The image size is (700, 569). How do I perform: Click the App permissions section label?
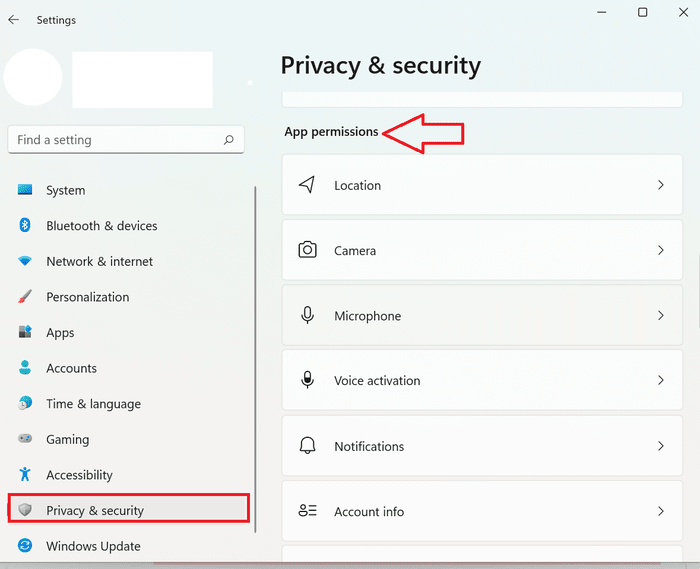(331, 132)
